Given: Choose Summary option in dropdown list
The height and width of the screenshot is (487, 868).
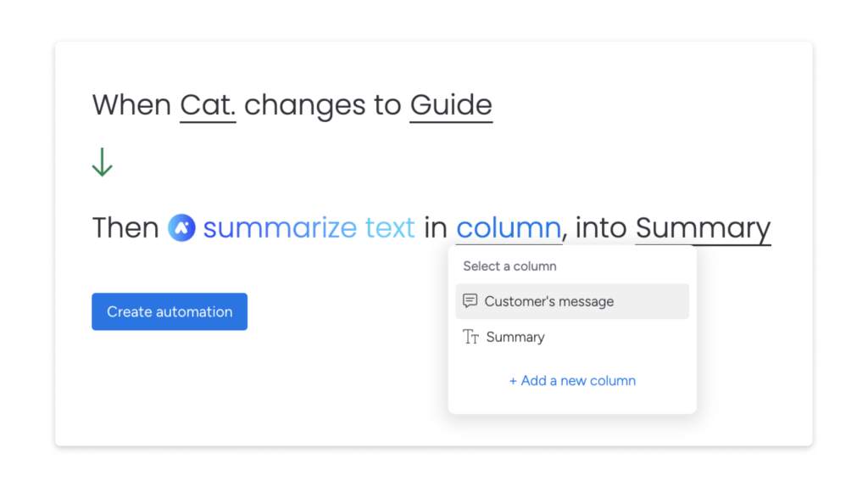Looking at the screenshot, I should click(x=572, y=337).
